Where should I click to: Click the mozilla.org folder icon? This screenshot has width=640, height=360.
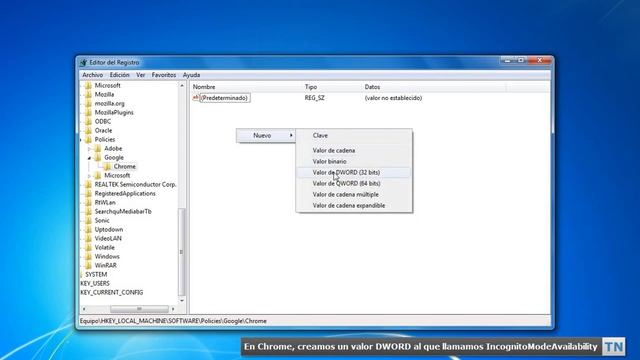pyautogui.click(x=88, y=104)
